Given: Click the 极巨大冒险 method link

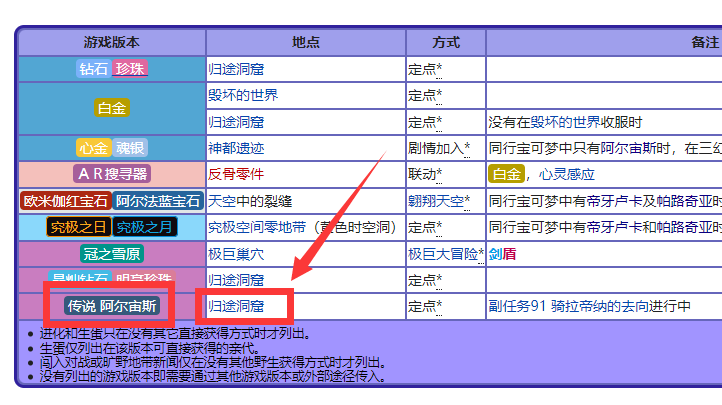Looking at the screenshot, I should pos(442,254).
